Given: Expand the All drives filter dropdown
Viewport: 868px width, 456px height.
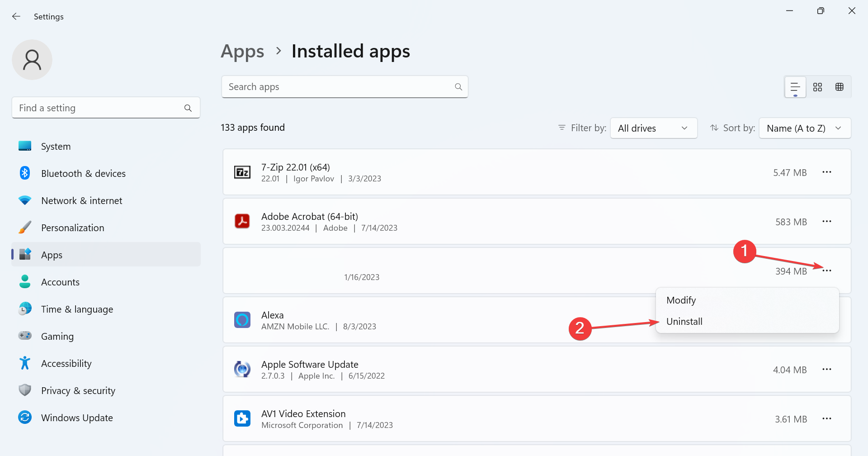Looking at the screenshot, I should (x=653, y=128).
